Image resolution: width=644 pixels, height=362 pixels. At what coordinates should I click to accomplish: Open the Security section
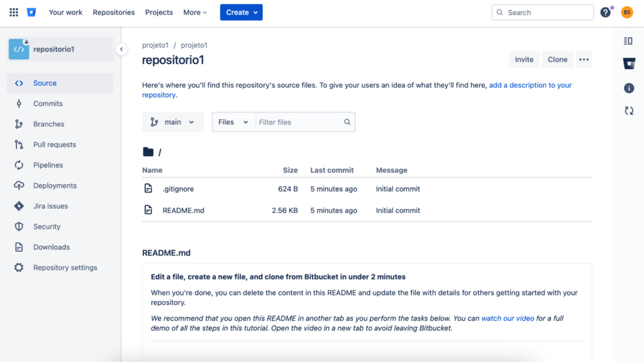[47, 226]
